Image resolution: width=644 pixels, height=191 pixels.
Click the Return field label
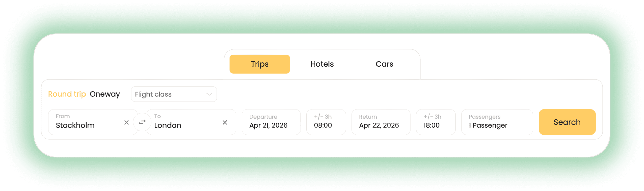368,117
